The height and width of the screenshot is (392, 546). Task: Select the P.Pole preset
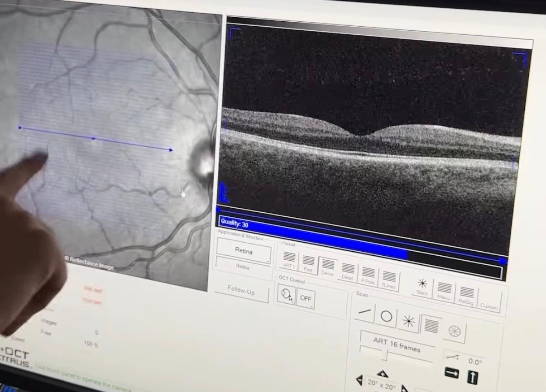368,275
